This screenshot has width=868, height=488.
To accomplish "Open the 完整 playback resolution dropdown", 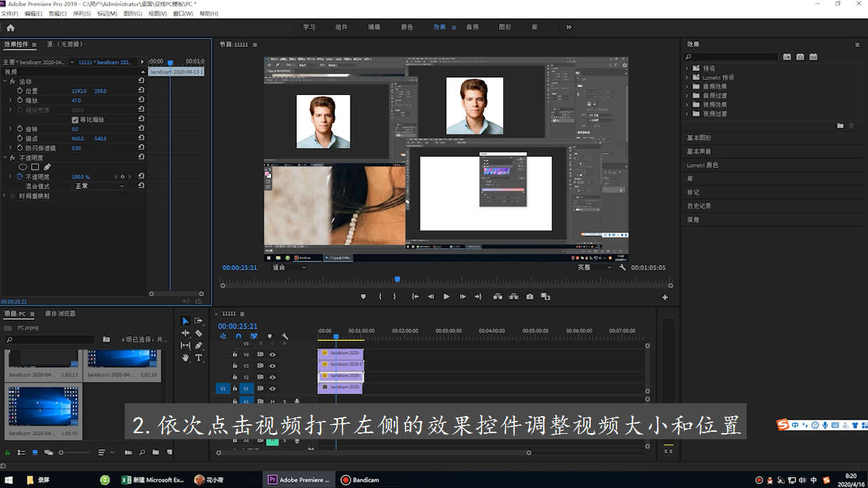I will click(594, 267).
